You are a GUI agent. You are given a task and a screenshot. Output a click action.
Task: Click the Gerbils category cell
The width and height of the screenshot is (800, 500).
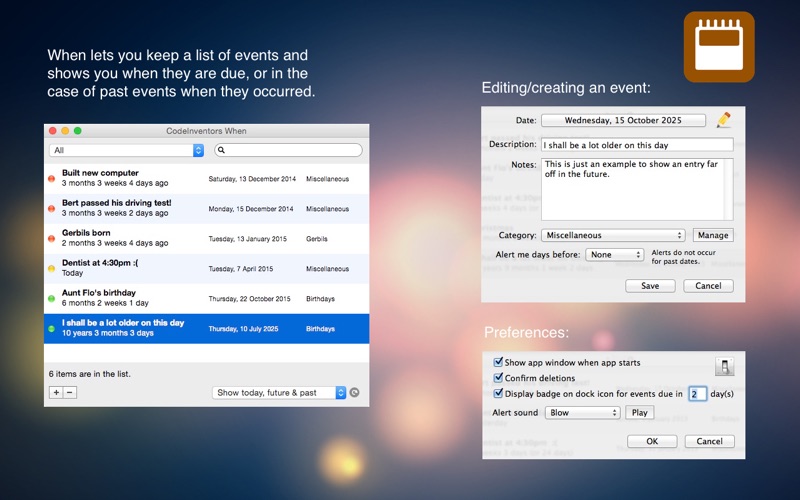317,239
